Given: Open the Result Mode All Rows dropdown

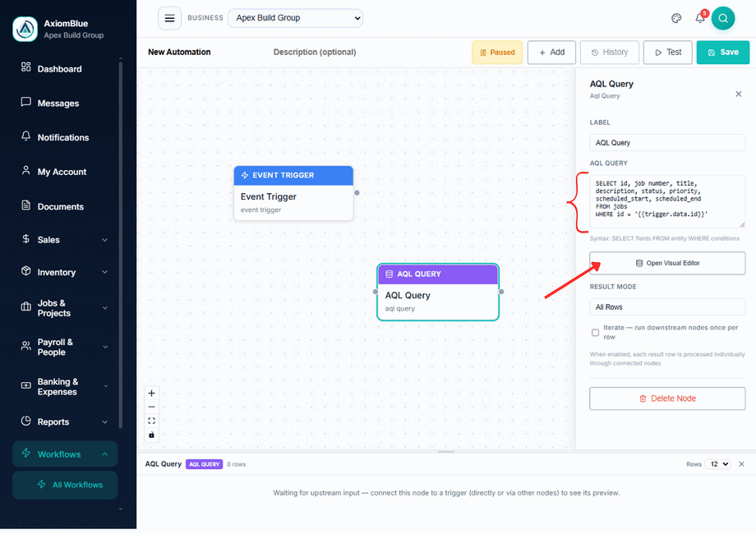Looking at the screenshot, I should click(667, 307).
